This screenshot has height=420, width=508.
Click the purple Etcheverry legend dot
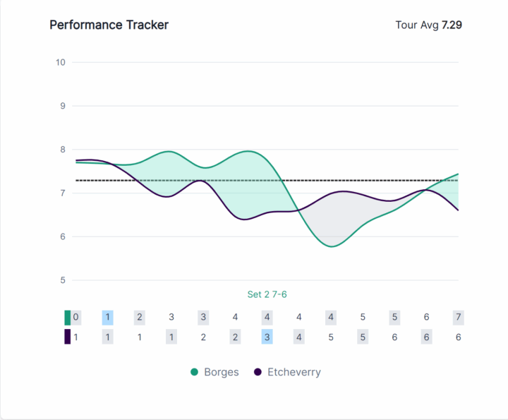pyautogui.click(x=258, y=372)
